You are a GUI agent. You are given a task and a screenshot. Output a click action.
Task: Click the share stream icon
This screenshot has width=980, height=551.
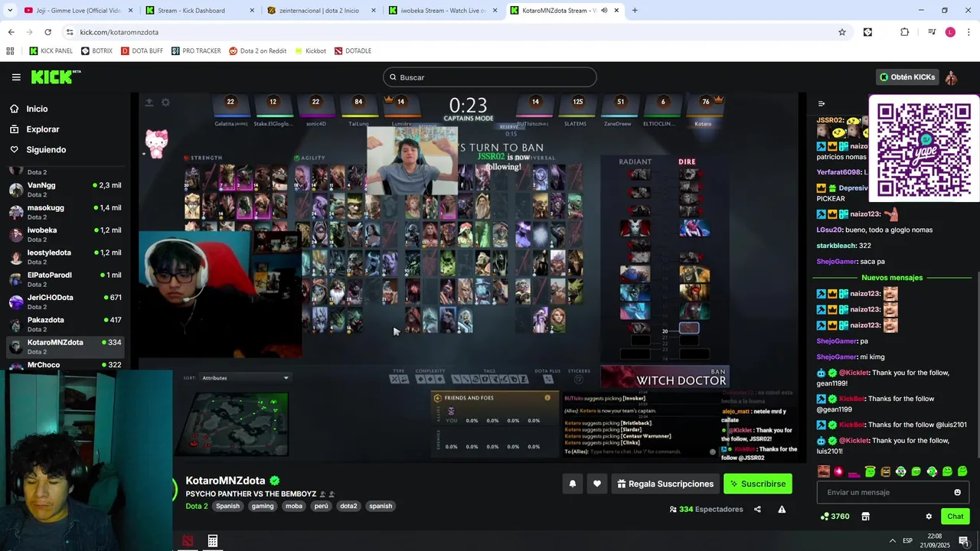pos(757,510)
